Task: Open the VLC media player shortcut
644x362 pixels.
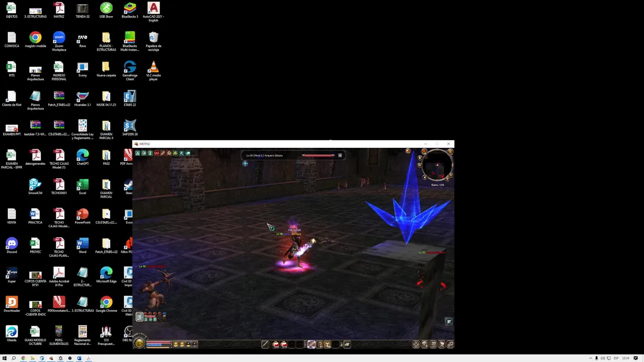Action: pyautogui.click(x=153, y=71)
